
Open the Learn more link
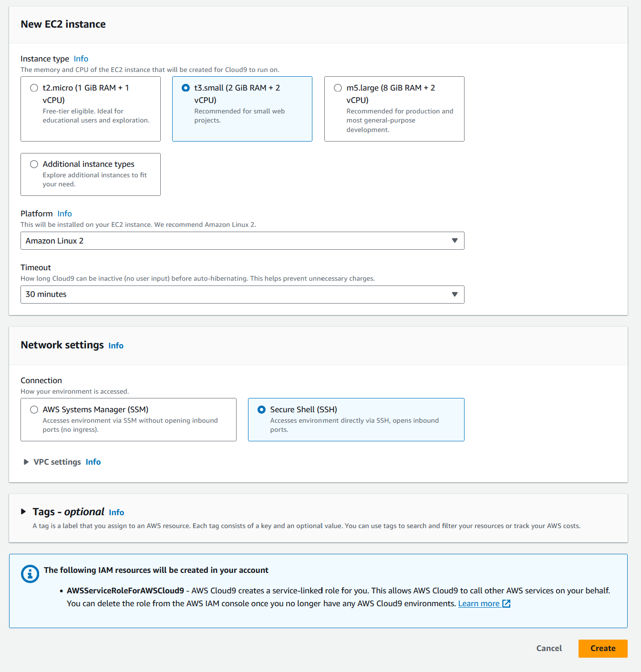[479, 603]
